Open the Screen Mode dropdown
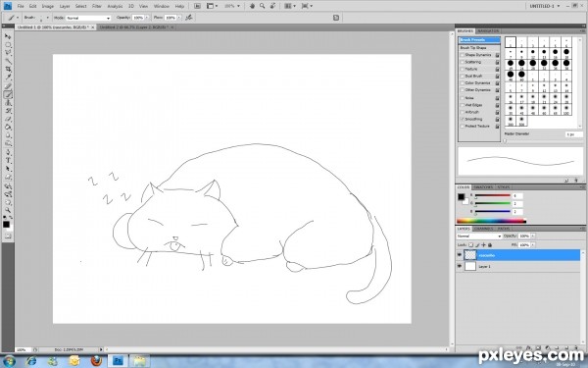 click(307, 6)
